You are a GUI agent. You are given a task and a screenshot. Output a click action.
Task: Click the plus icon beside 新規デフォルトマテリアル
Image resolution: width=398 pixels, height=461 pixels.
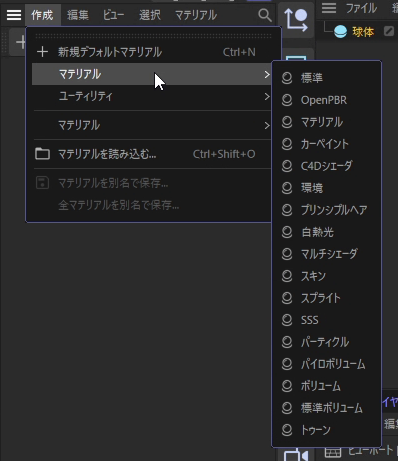[x=42, y=52]
